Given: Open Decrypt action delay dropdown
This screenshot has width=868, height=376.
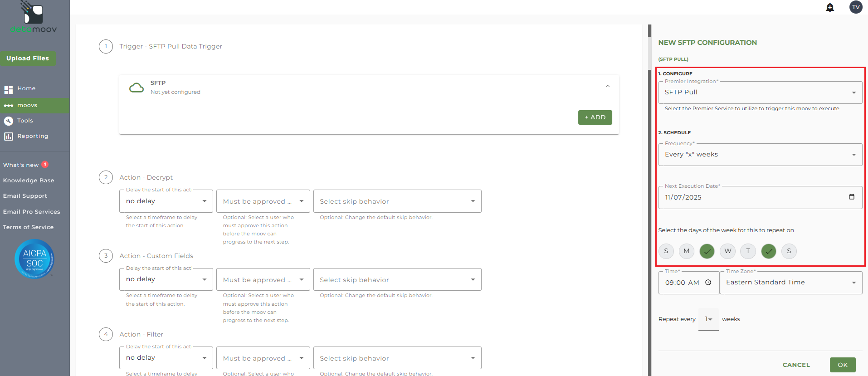Looking at the screenshot, I should click(166, 201).
